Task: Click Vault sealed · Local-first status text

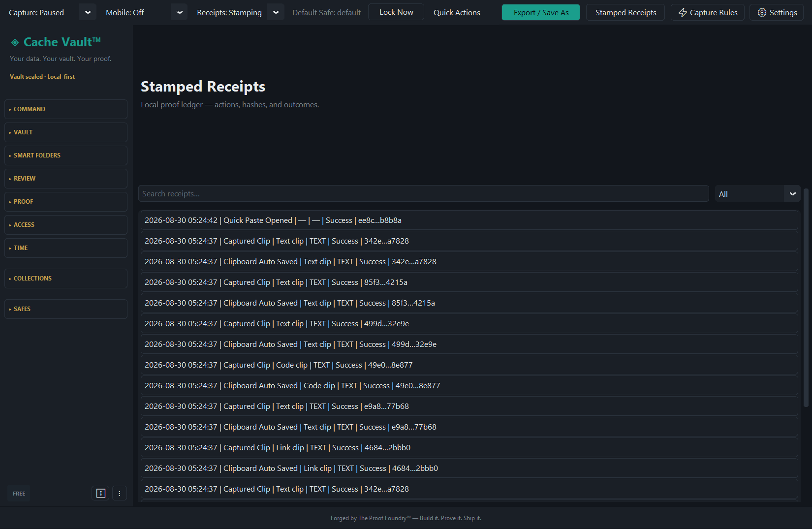Action: pyautogui.click(x=42, y=77)
